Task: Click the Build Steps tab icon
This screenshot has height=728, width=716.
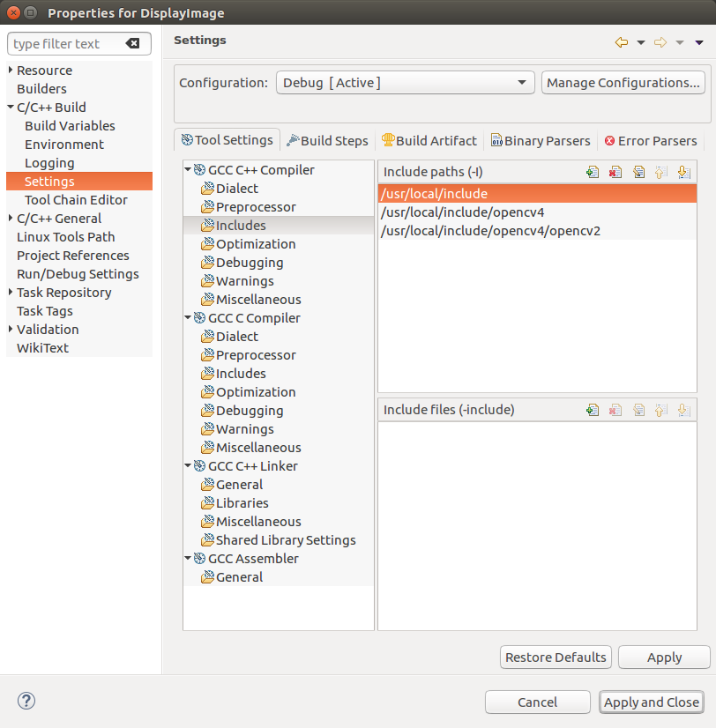Action: coord(293,140)
